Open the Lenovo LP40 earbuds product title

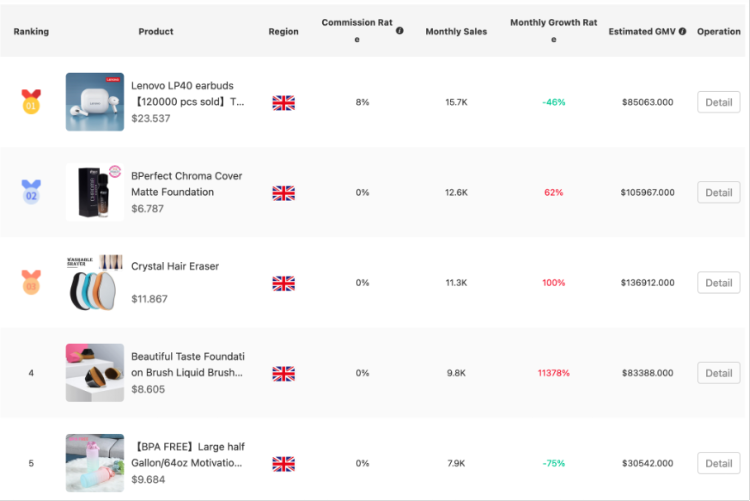point(188,93)
